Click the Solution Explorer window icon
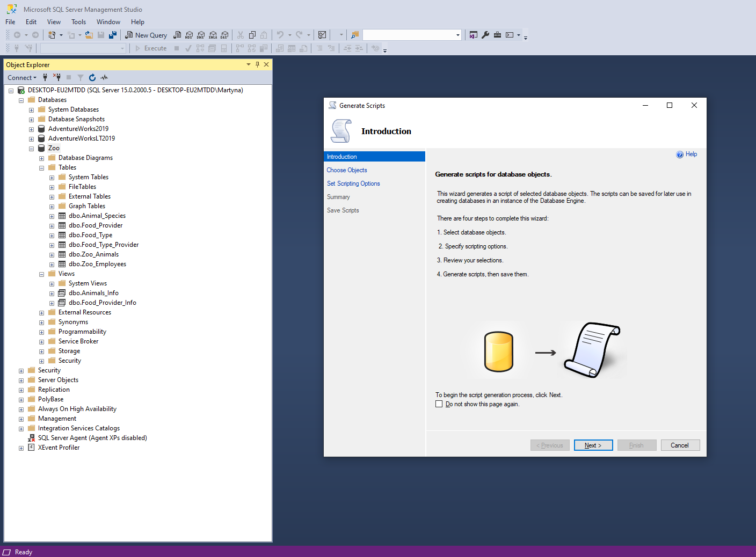756x557 pixels. coord(474,35)
